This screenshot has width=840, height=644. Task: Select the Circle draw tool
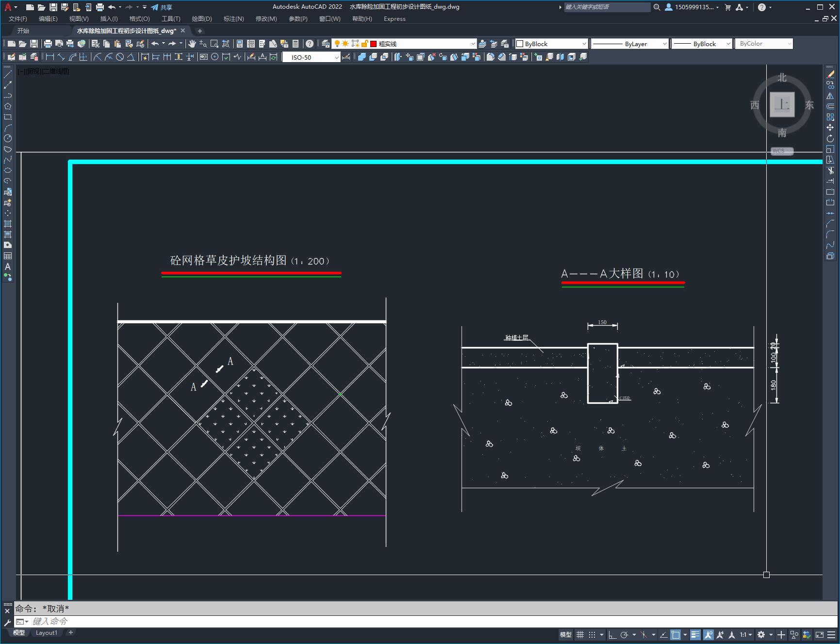[8, 138]
